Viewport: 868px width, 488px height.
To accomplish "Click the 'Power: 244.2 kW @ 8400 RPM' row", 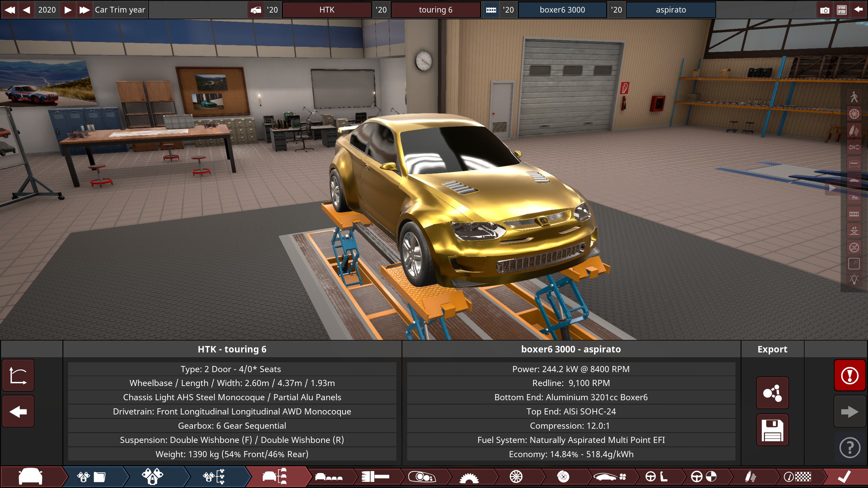I will coord(571,369).
